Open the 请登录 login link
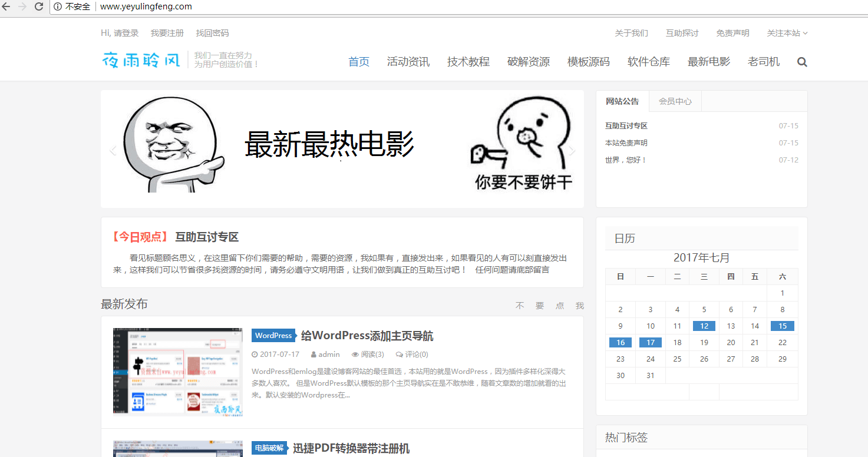Image resolution: width=868 pixels, height=457 pixels. click(x=126, y=33)
